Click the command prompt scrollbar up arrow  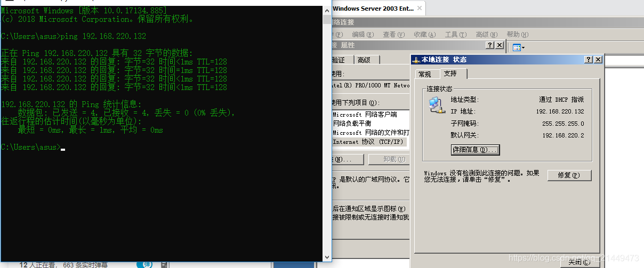[327, 10]
